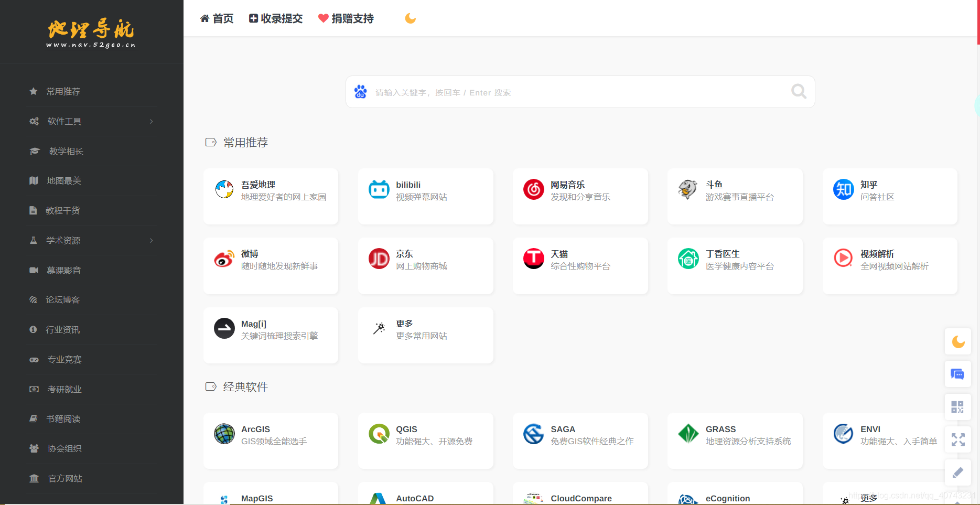
Task: Open the floating chat comments button
Action: pos(958,374)
